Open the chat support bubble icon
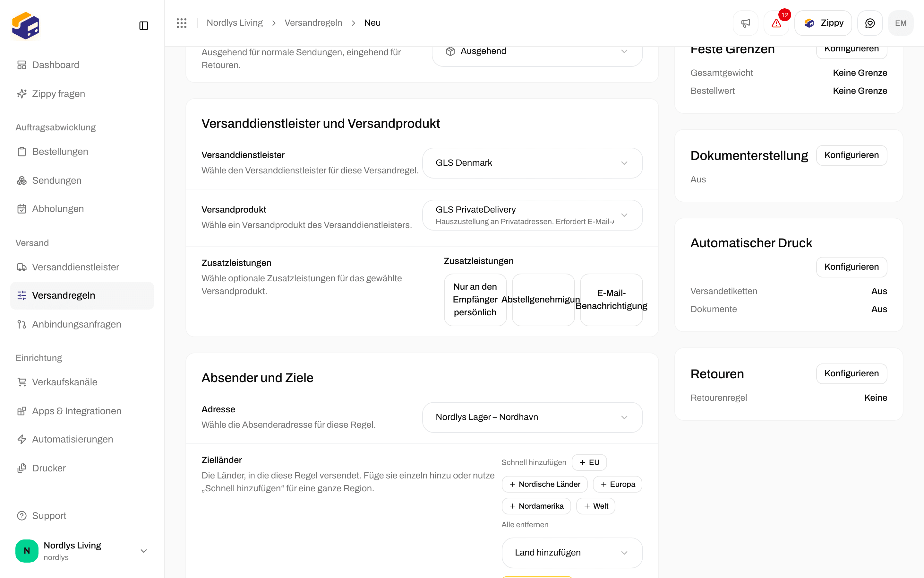 point(870,23)
